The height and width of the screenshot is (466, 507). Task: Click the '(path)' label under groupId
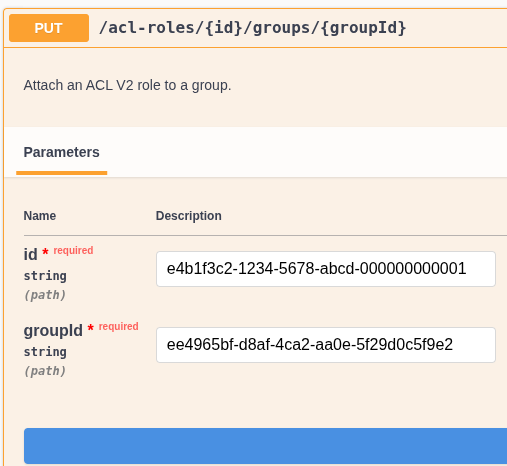tap(45, 371)
